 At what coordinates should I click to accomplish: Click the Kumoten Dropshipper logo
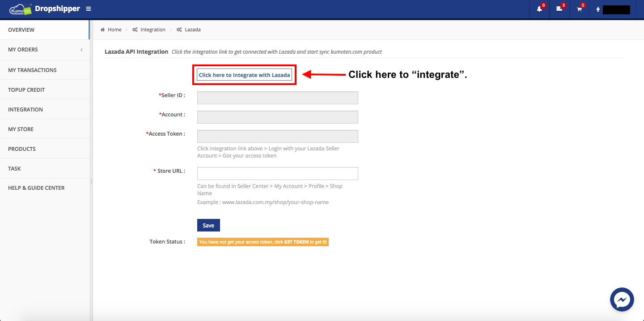tap(44, 9)
